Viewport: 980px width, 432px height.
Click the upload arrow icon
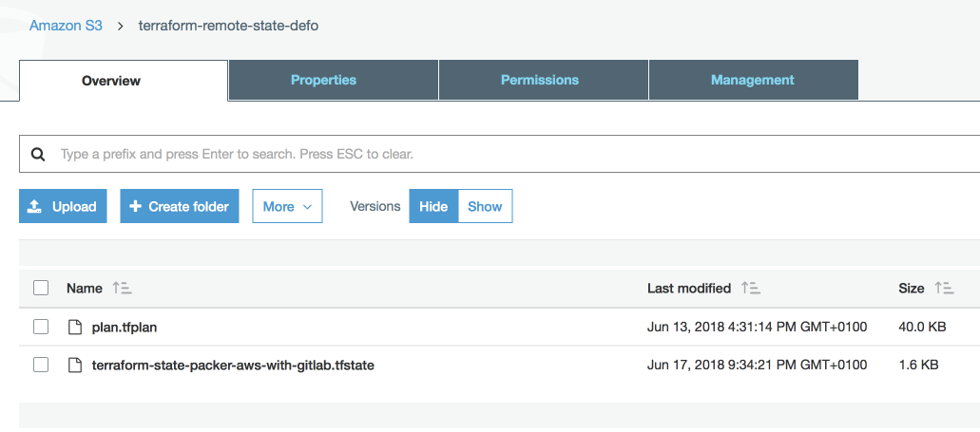pos(35,206)
